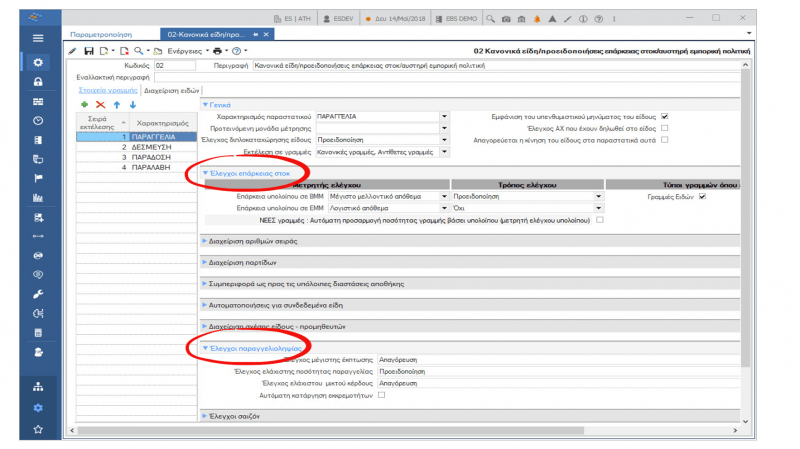Click the black triangle icon in the title bar
Image resolution: width=800 pixels, height=449 pixels.
click(552, 19)
